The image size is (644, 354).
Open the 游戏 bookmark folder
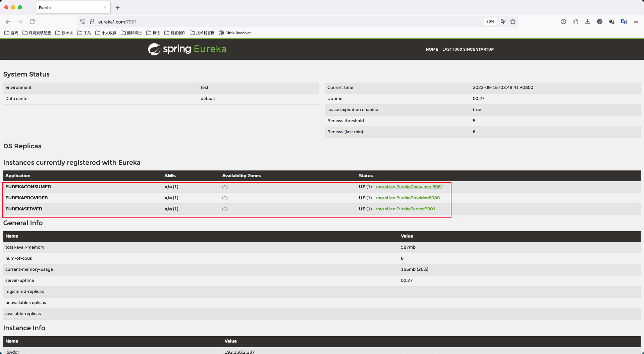(x=11, y=33)
